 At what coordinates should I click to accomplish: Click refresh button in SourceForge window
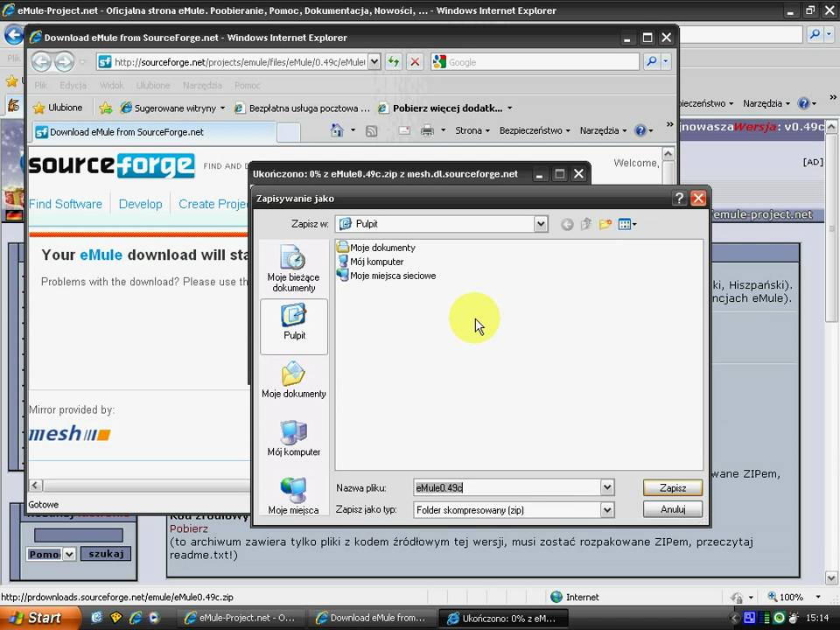394,62
